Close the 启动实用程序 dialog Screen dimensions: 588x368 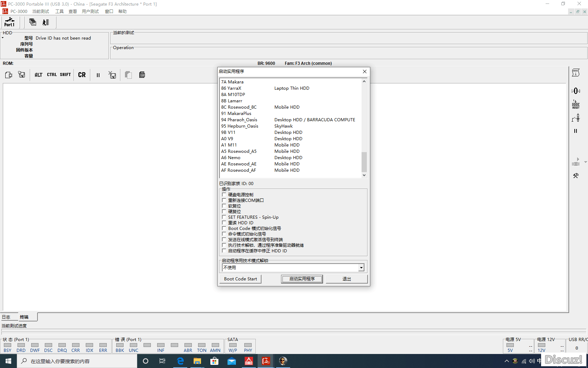365,71
